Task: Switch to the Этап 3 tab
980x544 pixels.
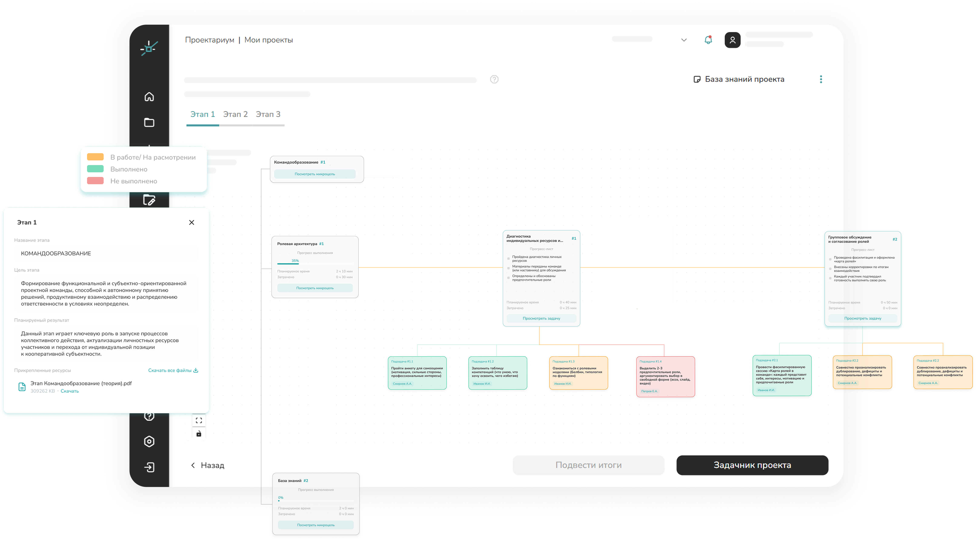Action: point(268,114)
